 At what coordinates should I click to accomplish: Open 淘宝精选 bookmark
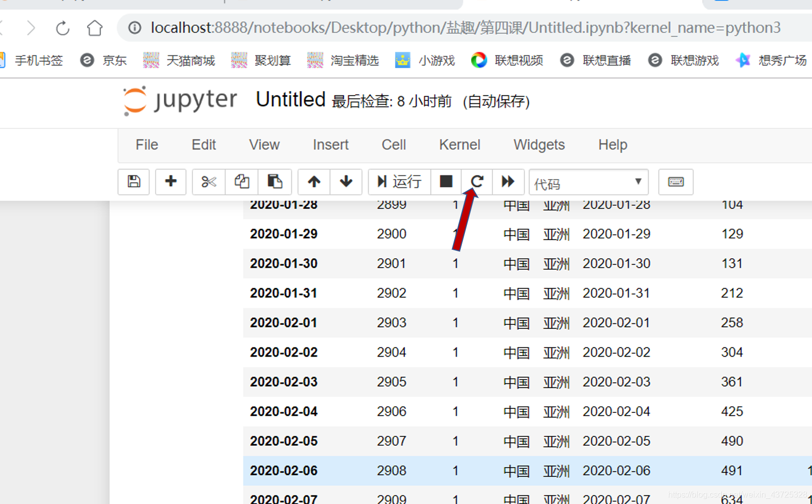tap(343, 61)
